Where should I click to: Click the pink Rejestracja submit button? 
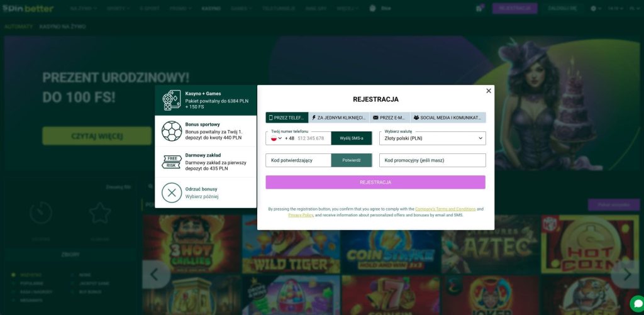(x=375, y=182)
